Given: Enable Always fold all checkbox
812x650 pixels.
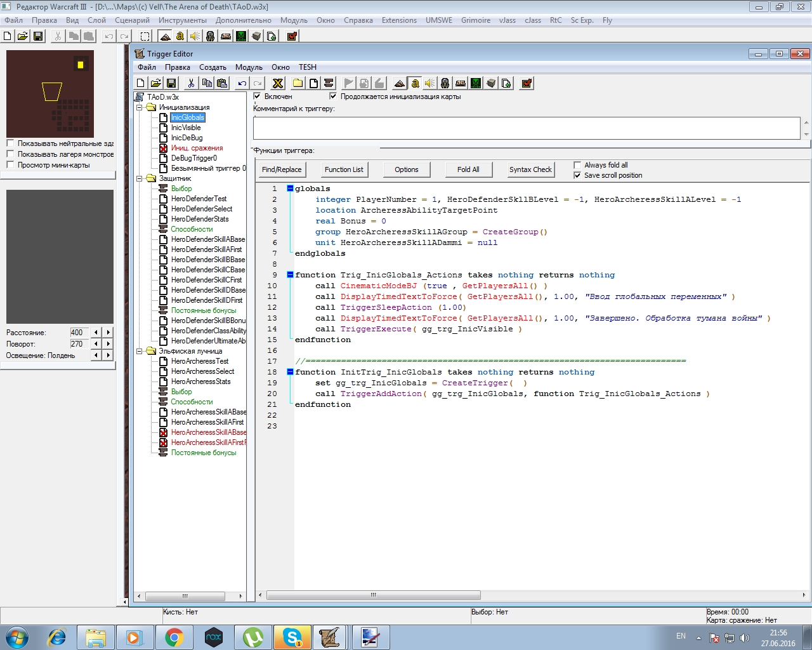Looking at the screenshot, I should (577, 165).
